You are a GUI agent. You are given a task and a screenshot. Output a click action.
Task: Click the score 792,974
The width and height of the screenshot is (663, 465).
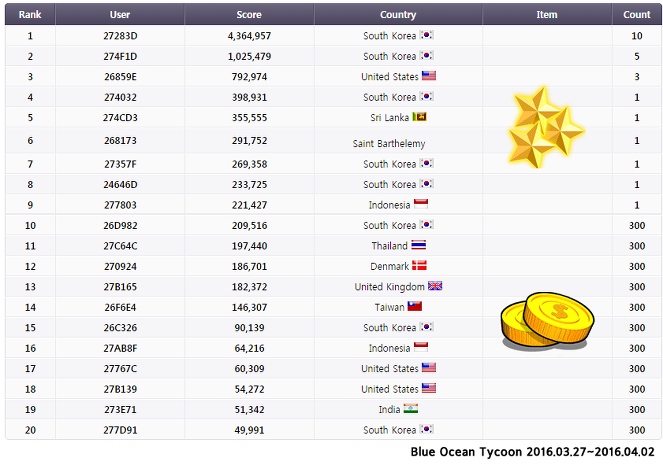tap(249, 77)
